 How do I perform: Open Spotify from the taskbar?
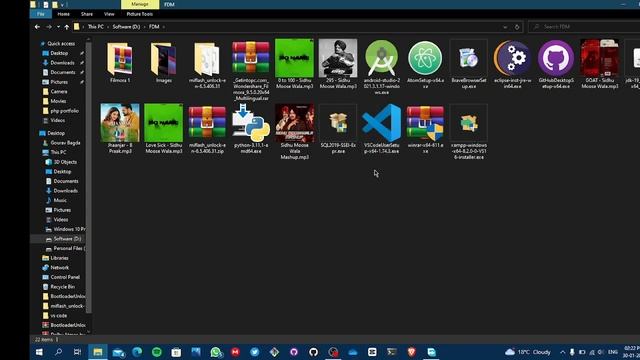tap(157, 352)
